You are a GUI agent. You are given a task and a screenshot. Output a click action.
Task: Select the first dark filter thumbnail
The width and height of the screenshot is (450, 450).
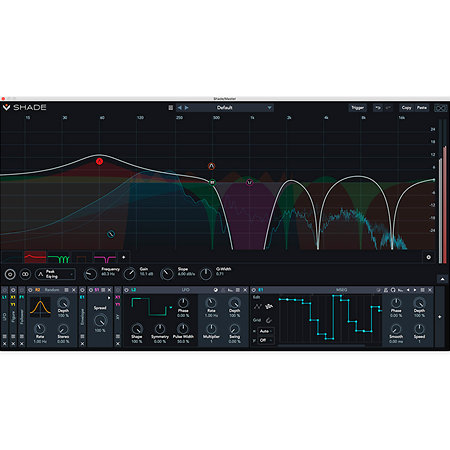12,257
